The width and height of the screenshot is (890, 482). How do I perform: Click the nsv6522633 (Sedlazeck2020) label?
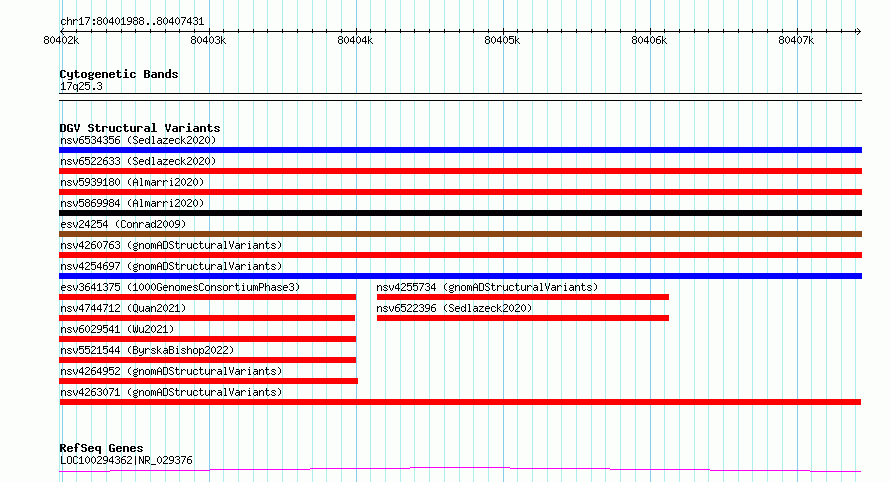pos(138,161)
